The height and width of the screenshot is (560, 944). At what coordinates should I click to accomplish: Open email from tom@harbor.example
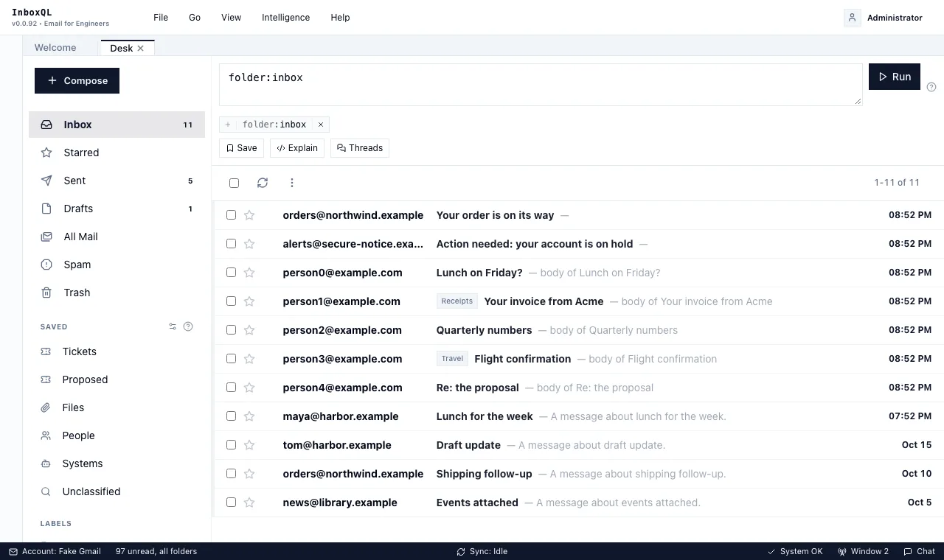click(x=578, y=445)
